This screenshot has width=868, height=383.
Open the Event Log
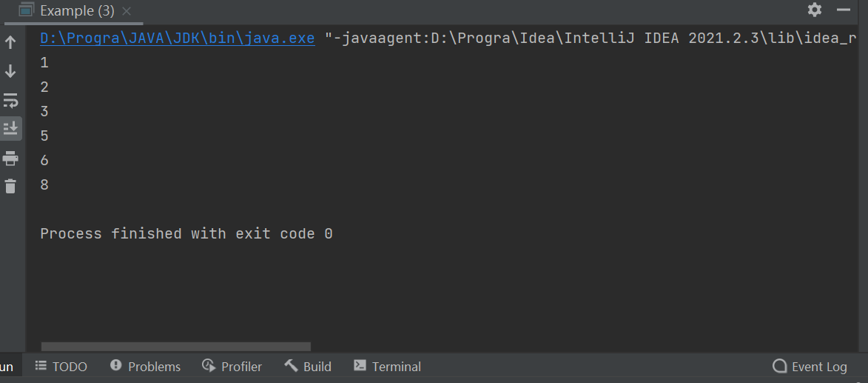tap(810, 367)
